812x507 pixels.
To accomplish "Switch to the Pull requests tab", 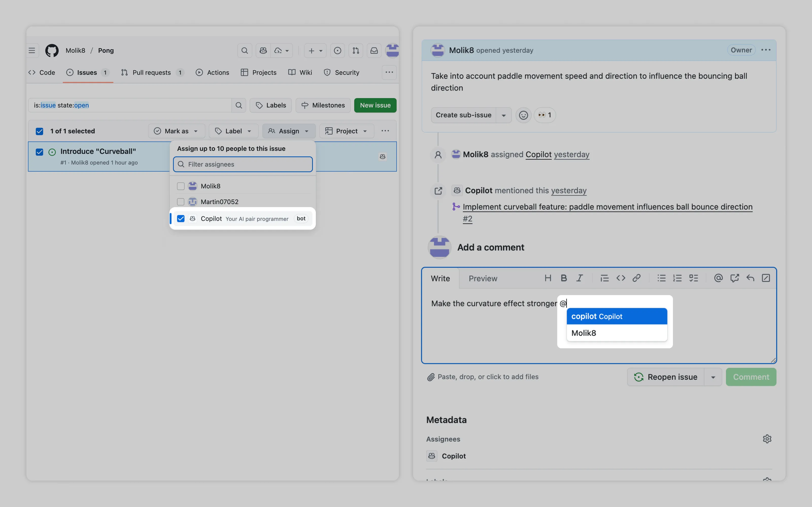I will [x=152, y=73].
